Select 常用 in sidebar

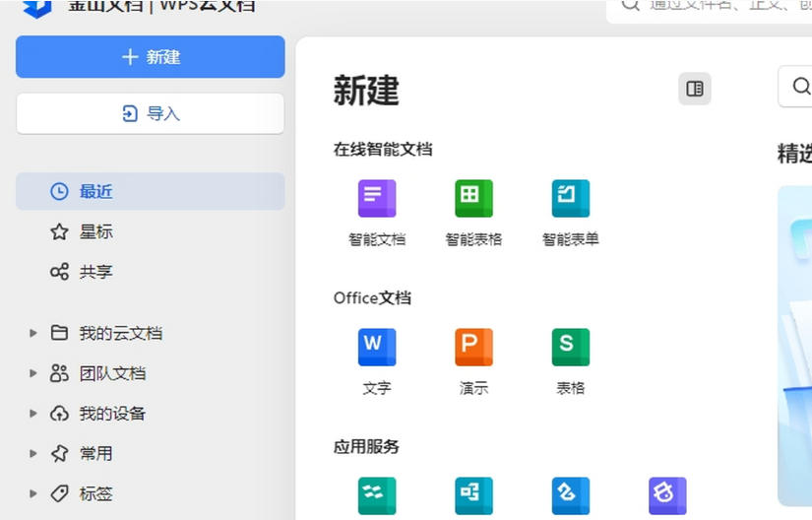tap(95, 453)
